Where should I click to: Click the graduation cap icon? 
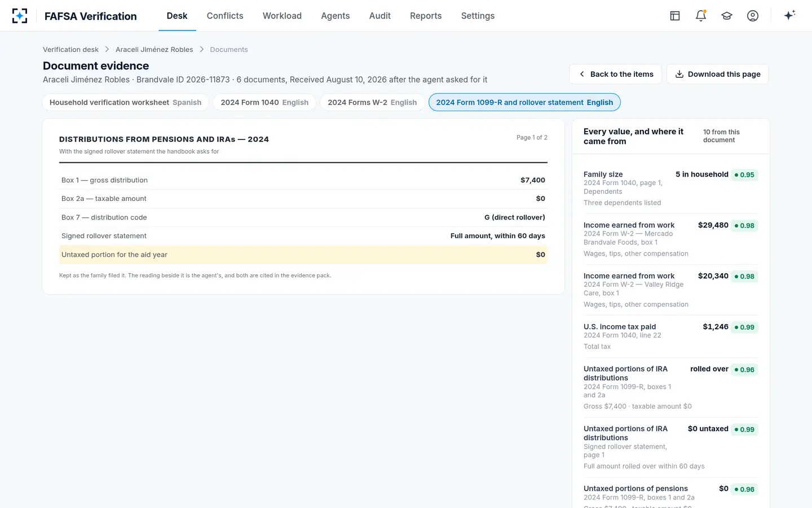[727, 16]
